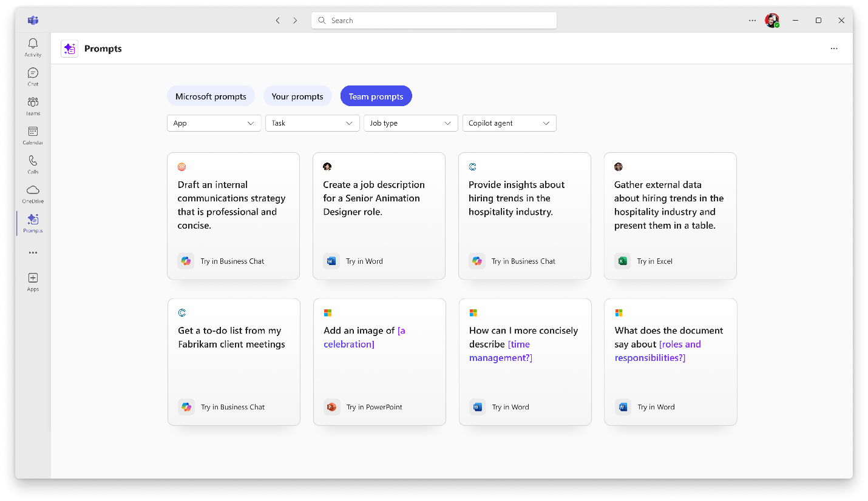
Task: Click Try in Word on time management card
Action: [x=510, y=408]
